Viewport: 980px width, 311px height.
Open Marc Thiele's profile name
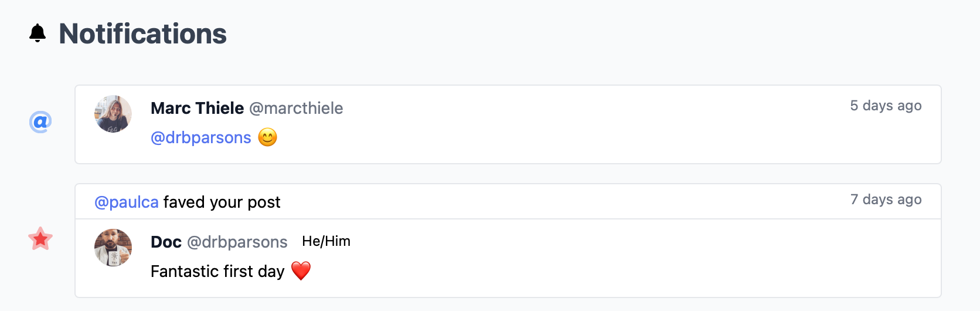pyautogui.click(x=197, y=108)
